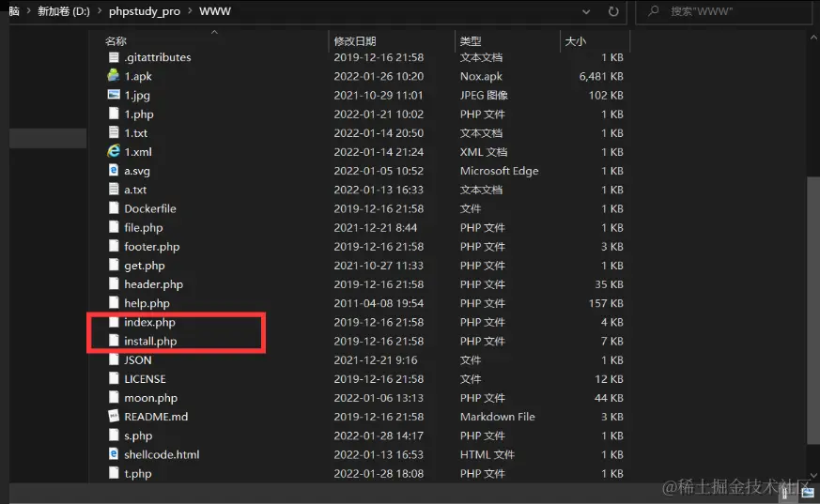Select the get.php file icon

pos(114,265)
